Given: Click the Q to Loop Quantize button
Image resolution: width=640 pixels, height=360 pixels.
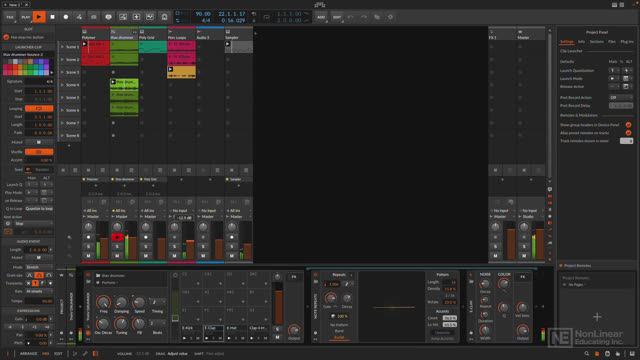Looking at the screenshot, I should click(x=39, y=209).
